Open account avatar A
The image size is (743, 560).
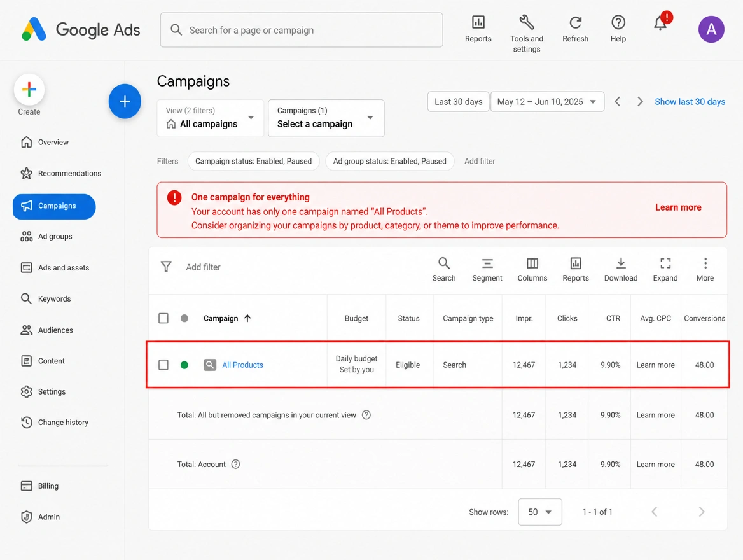(x=711, y=29)
